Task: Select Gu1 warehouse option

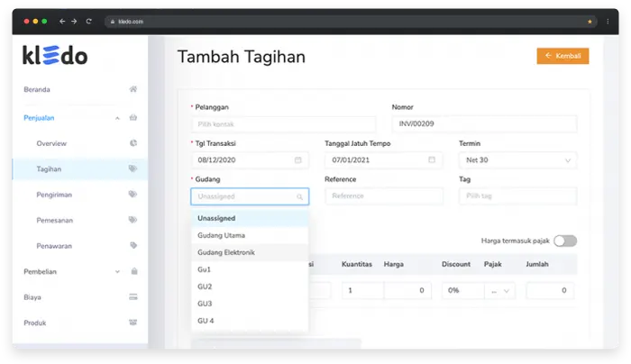Action: point(250,269)
